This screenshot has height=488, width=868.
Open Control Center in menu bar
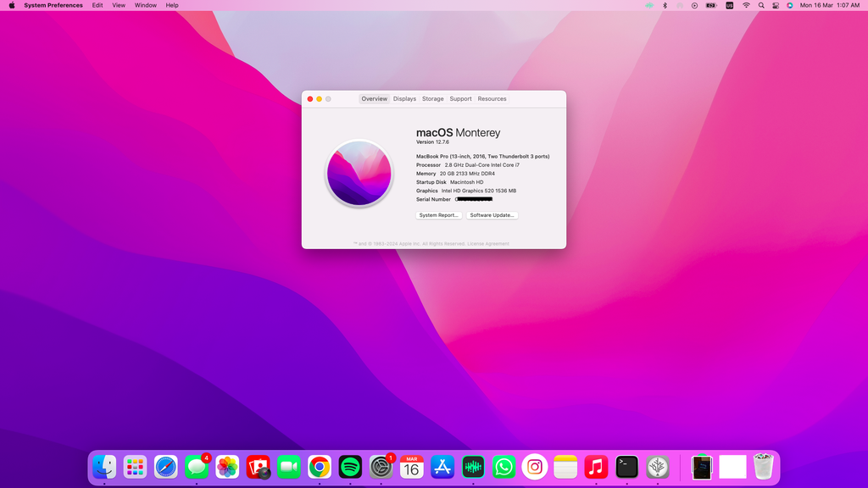[776, 5]
